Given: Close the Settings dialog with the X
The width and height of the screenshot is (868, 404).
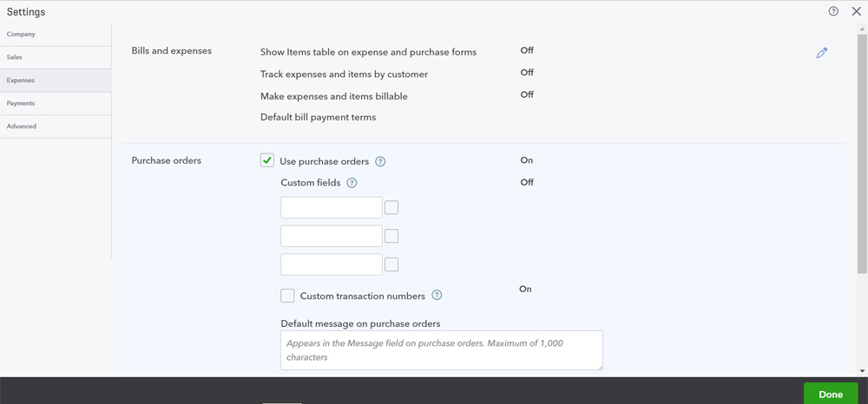Looking at the screenshot, I should [x=856, y=11].
